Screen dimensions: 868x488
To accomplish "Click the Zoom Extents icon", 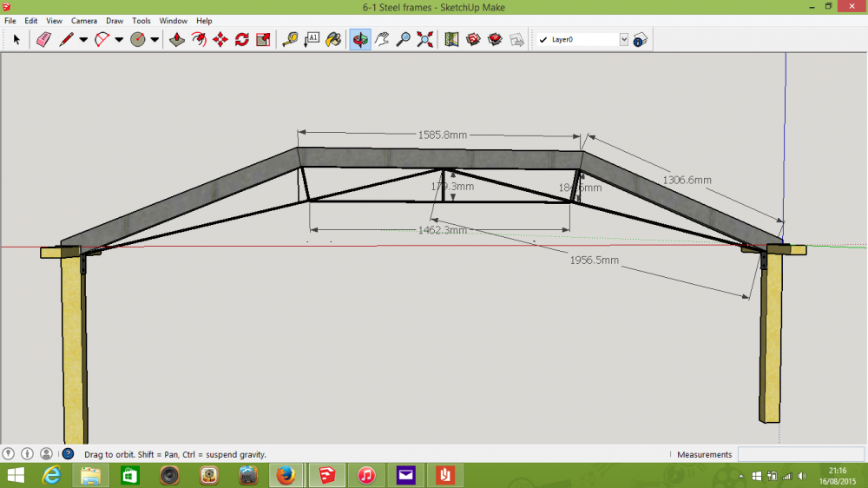I will pyautogui.click(x=425, y=39).
